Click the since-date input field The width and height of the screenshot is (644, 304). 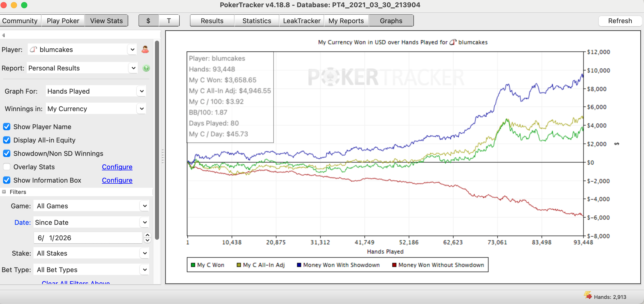88,238
